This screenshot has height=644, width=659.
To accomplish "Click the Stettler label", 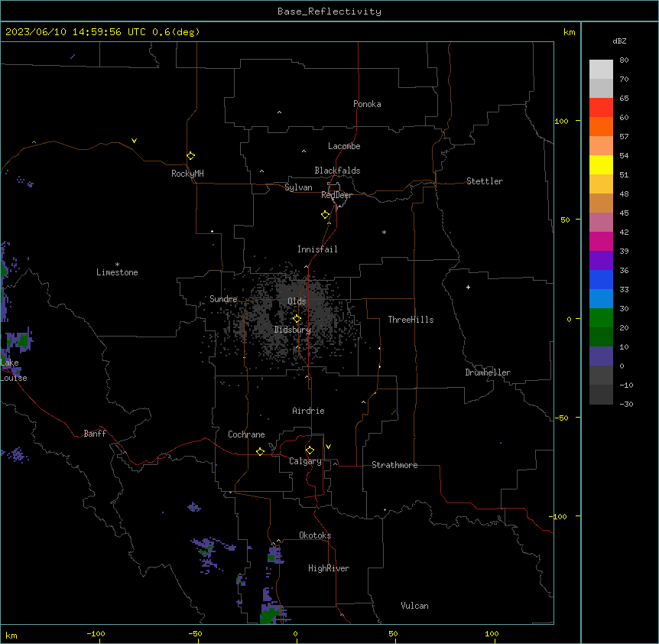I will [485, 181].
